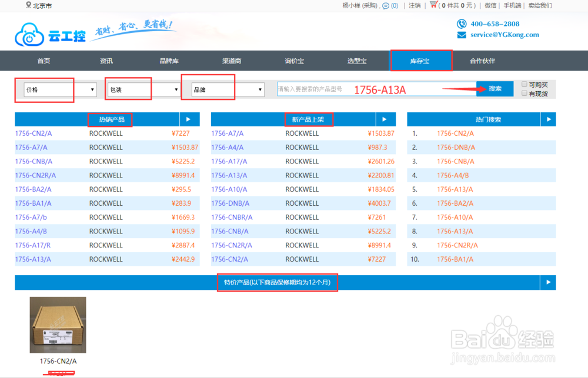
Task: Open the shopping cart icon
Action: pyautogui.click(x=433, y=5)
